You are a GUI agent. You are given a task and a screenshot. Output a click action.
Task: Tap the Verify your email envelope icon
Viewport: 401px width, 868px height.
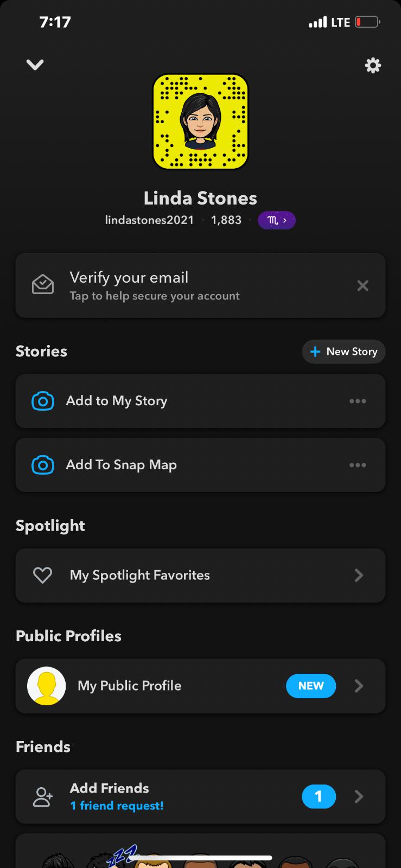(43, 285)
